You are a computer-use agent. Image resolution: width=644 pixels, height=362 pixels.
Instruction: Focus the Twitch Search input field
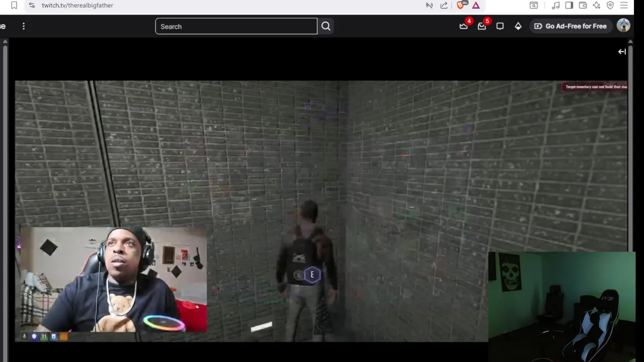coord(236,26)
